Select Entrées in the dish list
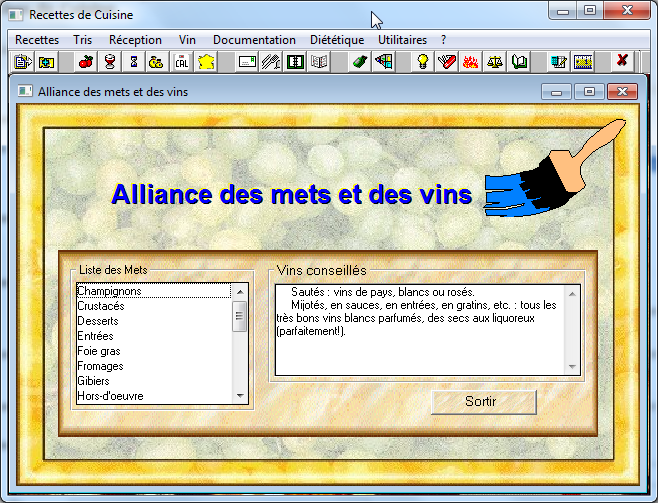The image size is (658, 503). point(154,336)
